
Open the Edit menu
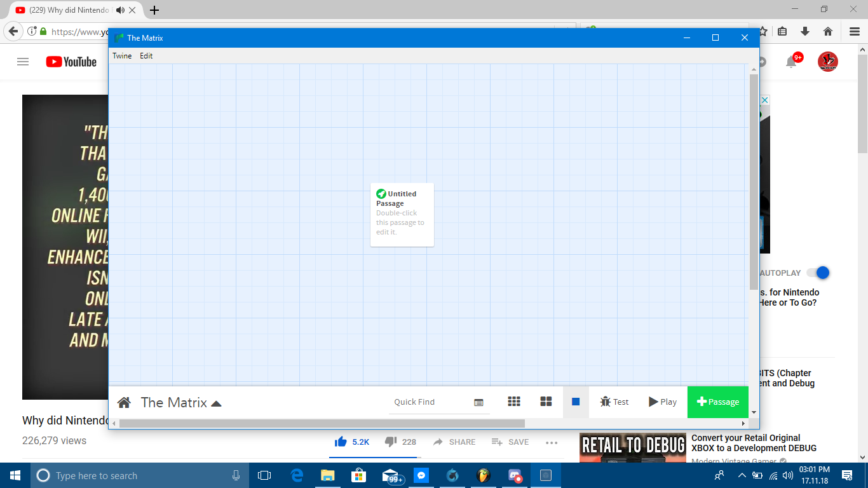pos(146,56)
